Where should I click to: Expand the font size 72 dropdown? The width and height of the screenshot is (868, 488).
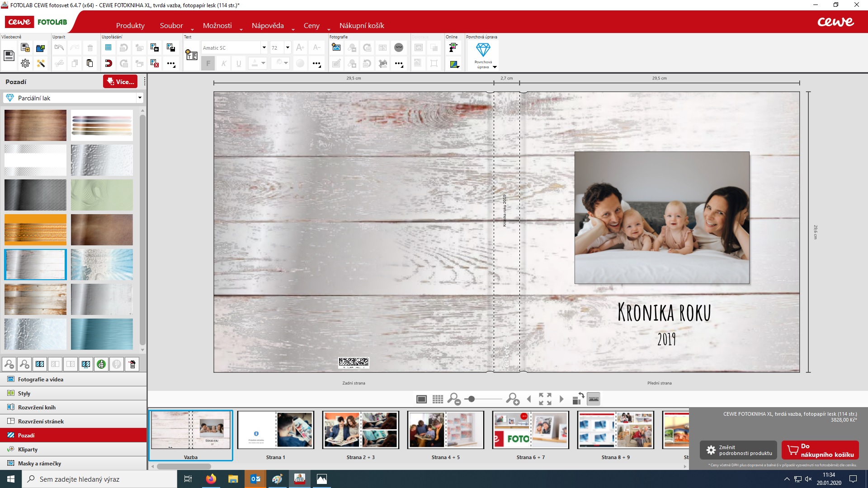287,47
